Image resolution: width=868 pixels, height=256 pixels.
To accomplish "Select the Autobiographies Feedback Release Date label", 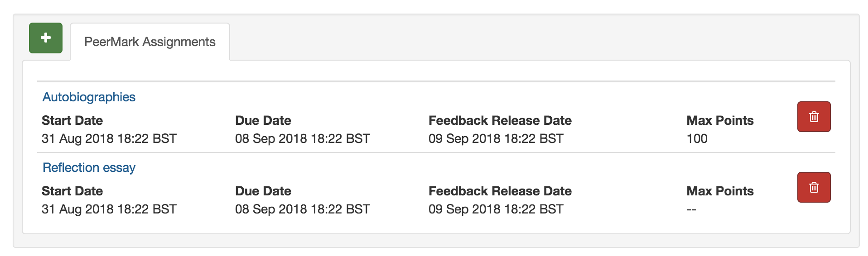I will (500, 120).
